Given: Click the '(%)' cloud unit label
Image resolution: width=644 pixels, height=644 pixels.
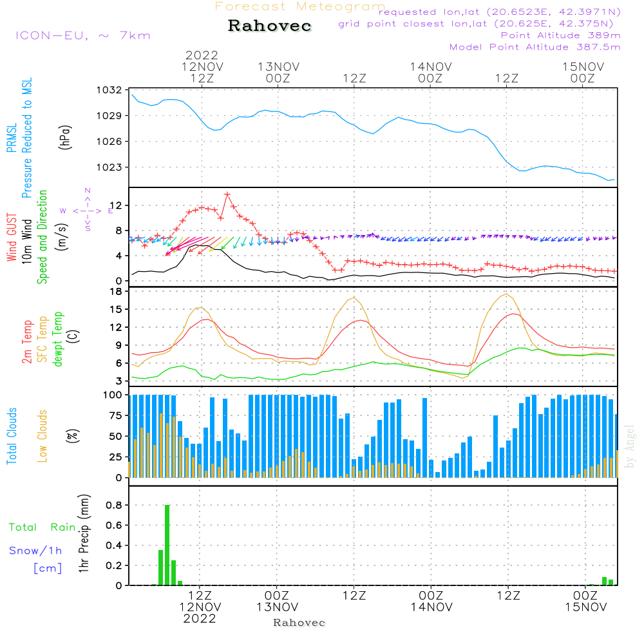Looking at the screenshot, I should [x=72, y=436].
